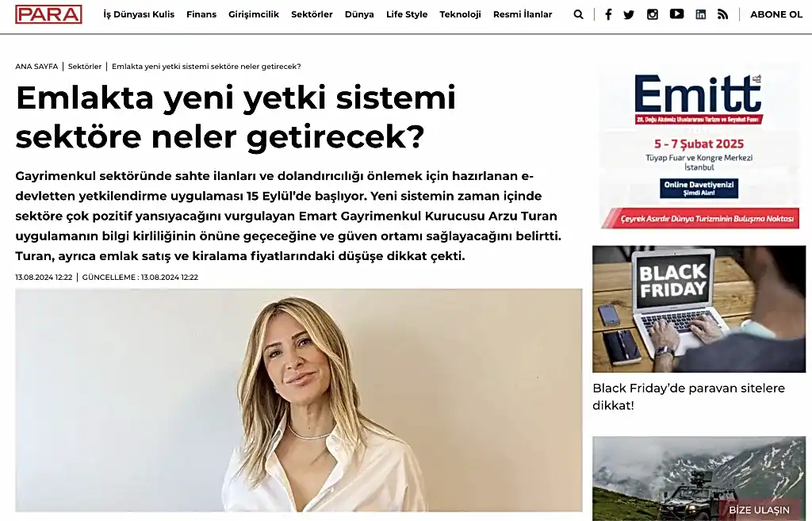The height and width of the screenshot is (521, 812).
Task: Go to homepage via PARA logo
Action: [48, 14]
